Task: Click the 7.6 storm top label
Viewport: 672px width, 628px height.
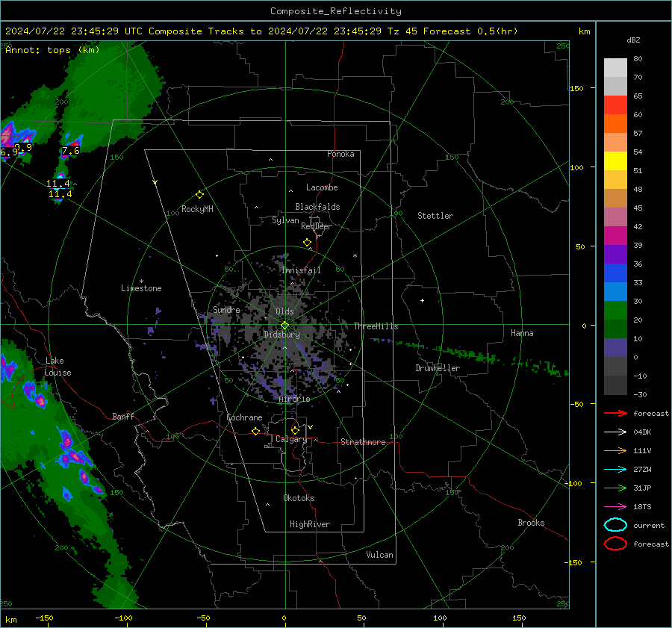Action: [x=71, y=150]
